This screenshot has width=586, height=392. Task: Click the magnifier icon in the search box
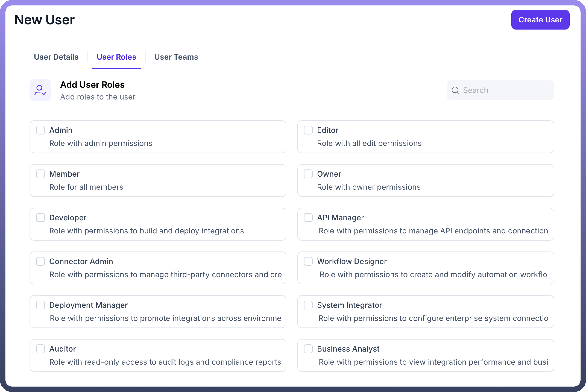(x=455, y=90)
